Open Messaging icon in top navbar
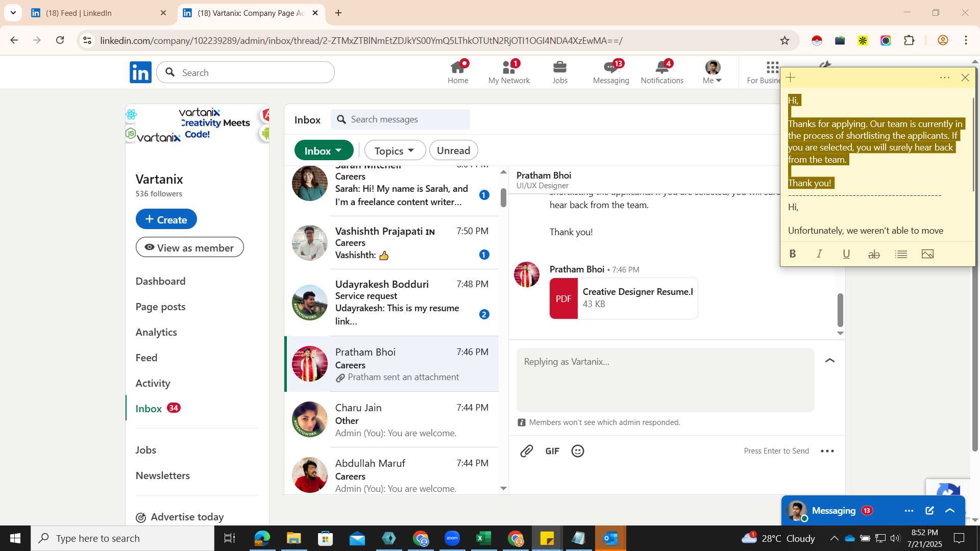 tap(611, 72)
